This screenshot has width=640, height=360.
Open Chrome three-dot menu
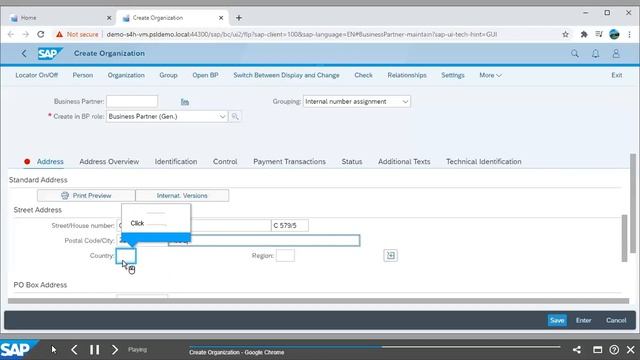(x=629, y=34)
